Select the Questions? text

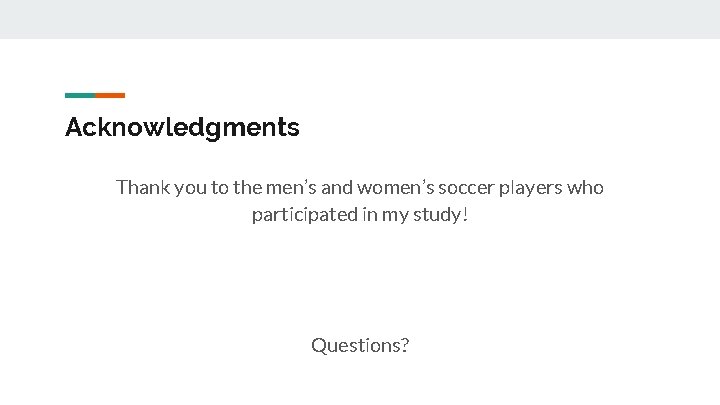point(360,346)
